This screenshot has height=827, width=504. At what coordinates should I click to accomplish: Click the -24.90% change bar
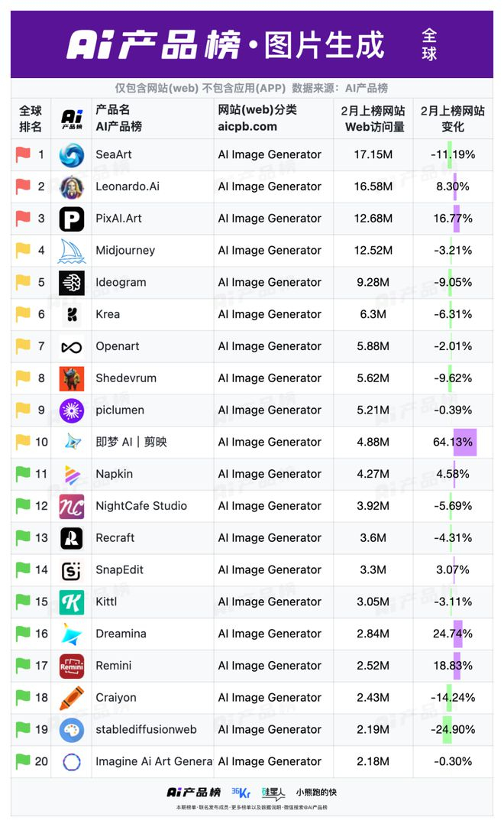[447, 729]
